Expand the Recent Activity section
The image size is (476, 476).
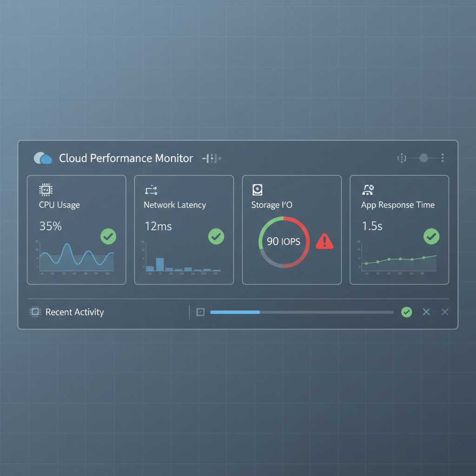tap(74, 312)
